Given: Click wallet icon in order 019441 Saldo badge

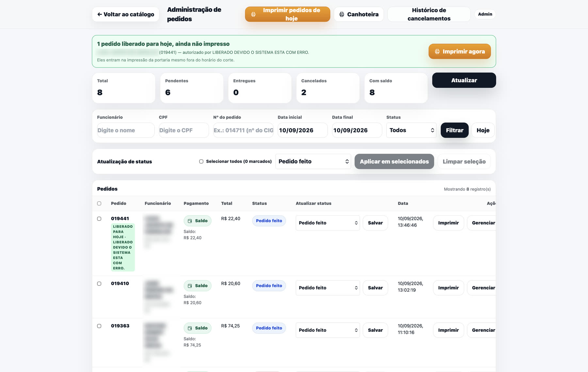Looking at the screenshot, I should (x=190, y=221).
